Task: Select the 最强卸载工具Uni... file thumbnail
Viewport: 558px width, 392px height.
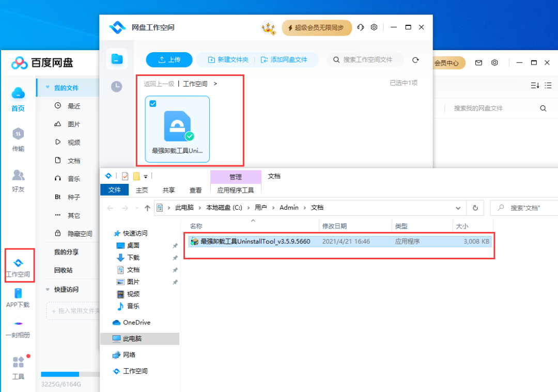Action: click(x=177, y=129)
